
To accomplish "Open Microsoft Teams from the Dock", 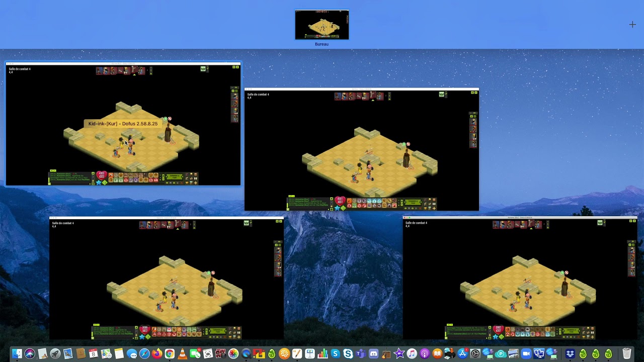I will pos(361,354).
